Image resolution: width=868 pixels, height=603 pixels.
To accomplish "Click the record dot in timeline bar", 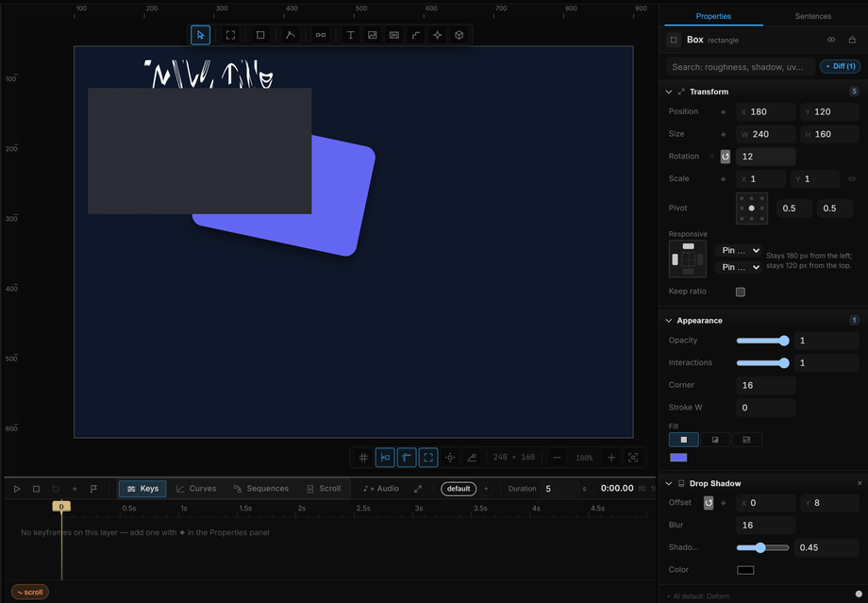I will coord(75,489).
